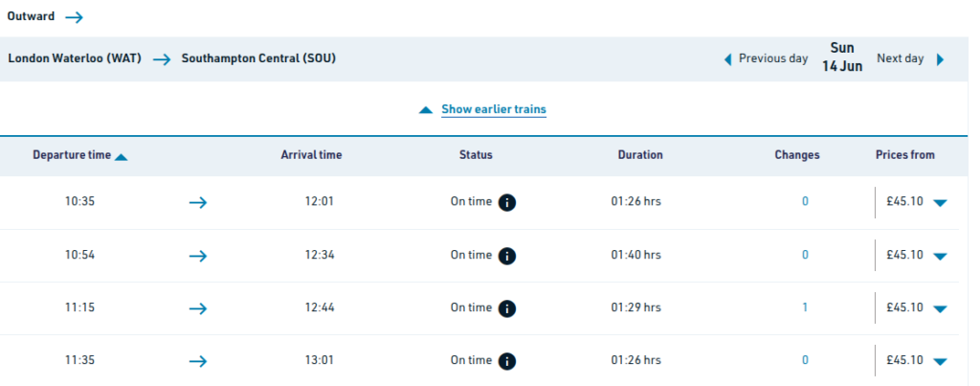
Task: Click the Departure time sort arrow
Action: pos(121,156)
